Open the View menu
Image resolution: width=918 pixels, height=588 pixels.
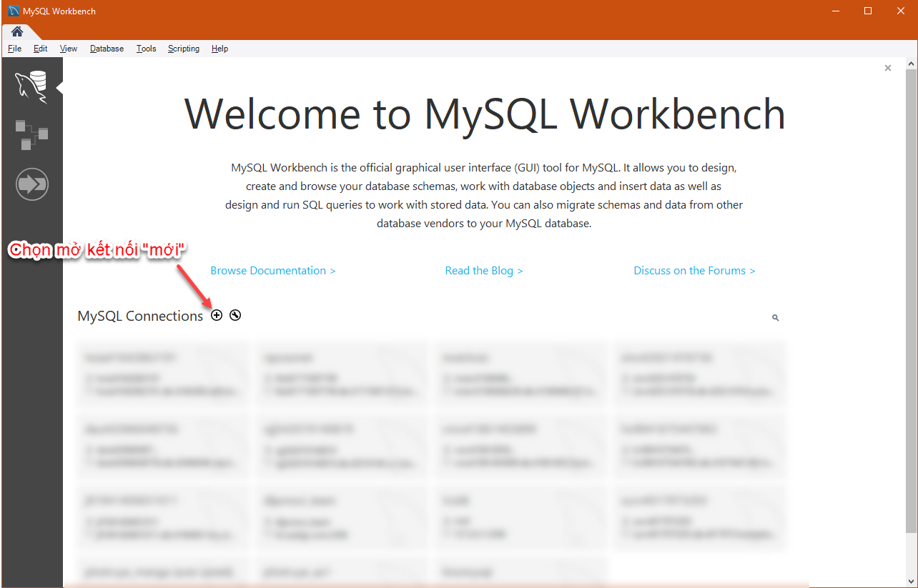(x=69, y=49)
